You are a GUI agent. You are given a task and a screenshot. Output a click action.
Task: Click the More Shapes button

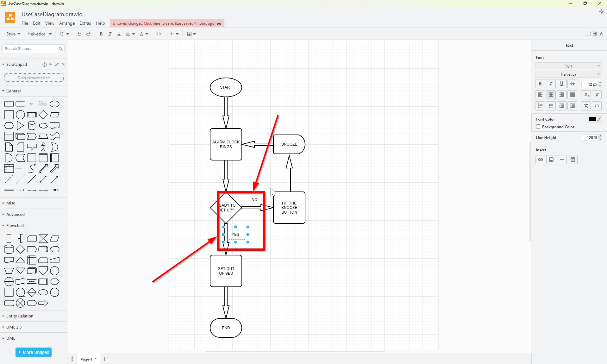33,352
